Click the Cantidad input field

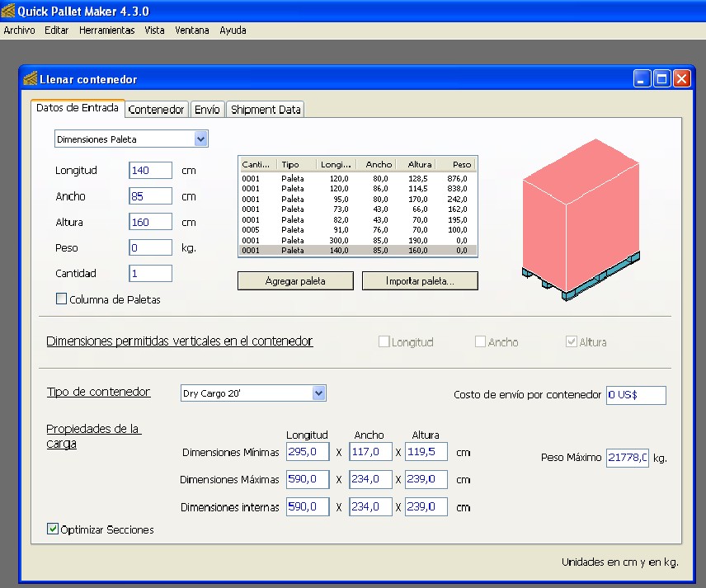(150, 273)
